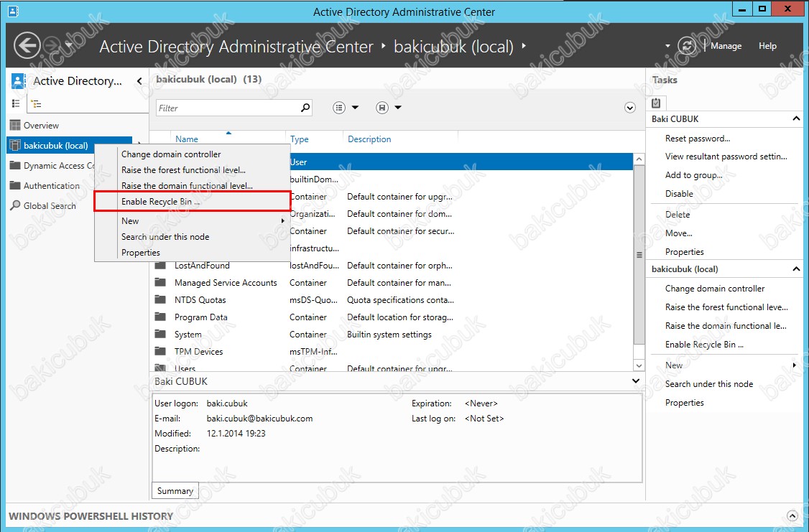Click Delete task in Tasks pane

pyautogui.click(x=678, y=215)
